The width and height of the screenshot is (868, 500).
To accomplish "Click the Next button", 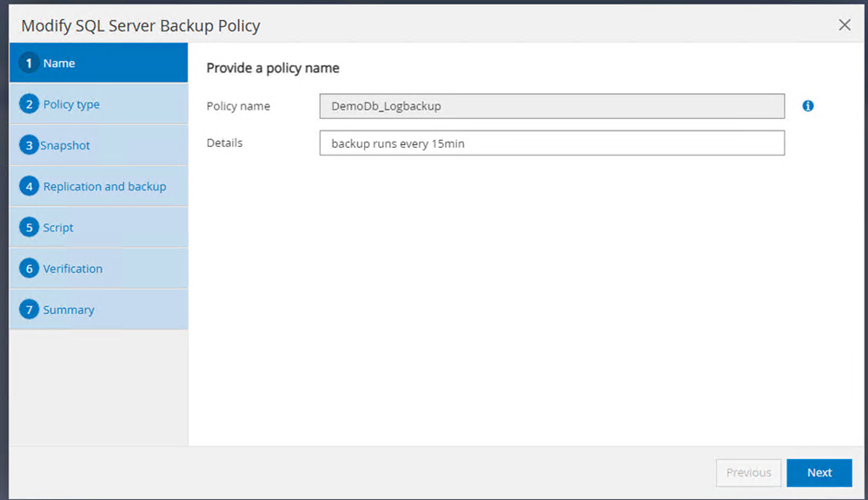I will (818, 473).
